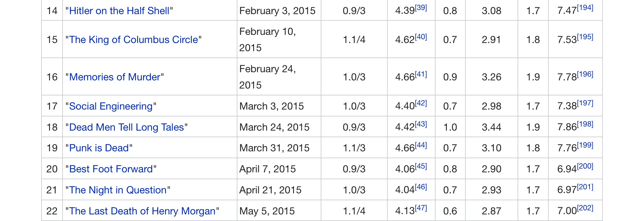This screenshot has height=221, width=644.
Task: Click reference [47] next to 4.13
Action: [x=421, y=208]
